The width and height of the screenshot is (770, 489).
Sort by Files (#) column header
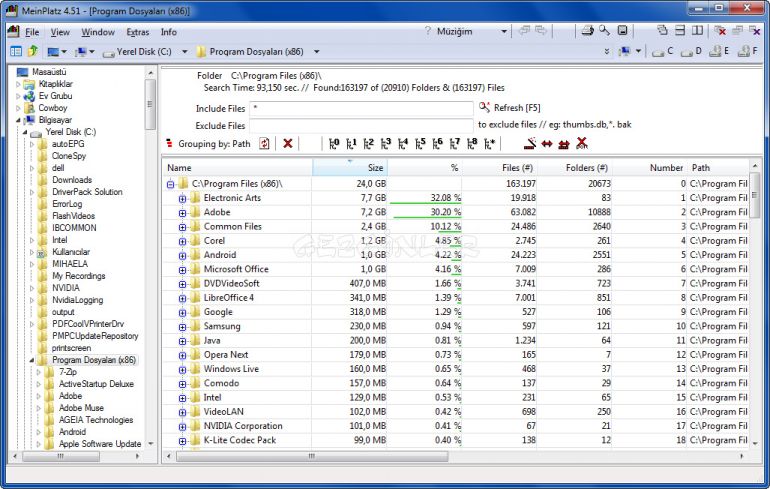(499, 167)
